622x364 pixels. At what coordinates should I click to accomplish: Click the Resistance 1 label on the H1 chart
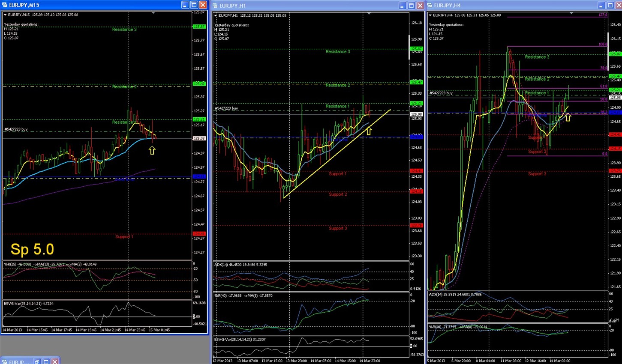click(338, 106)
